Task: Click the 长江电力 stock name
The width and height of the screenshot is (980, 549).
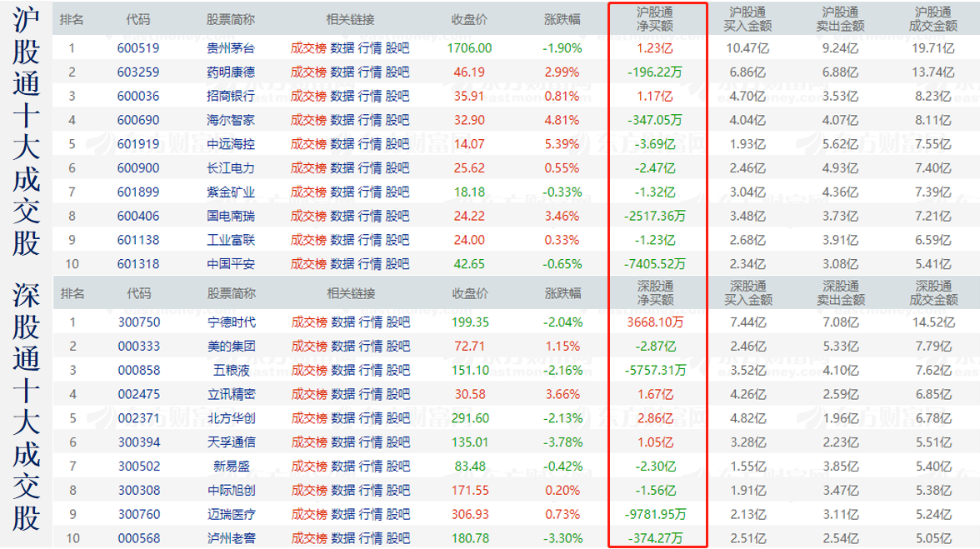Action: click(x=231, y=168)
